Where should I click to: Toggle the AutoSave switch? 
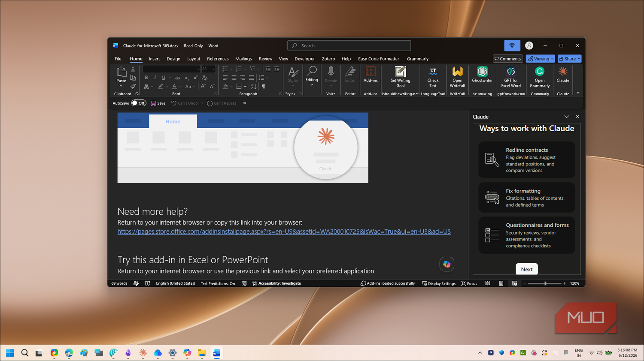[x=139, y=103]
